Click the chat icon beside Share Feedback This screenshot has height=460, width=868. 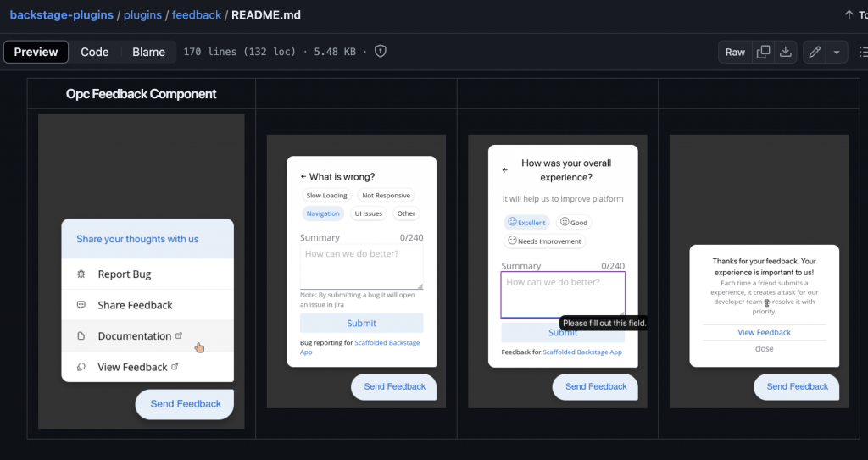pos(81,305)
